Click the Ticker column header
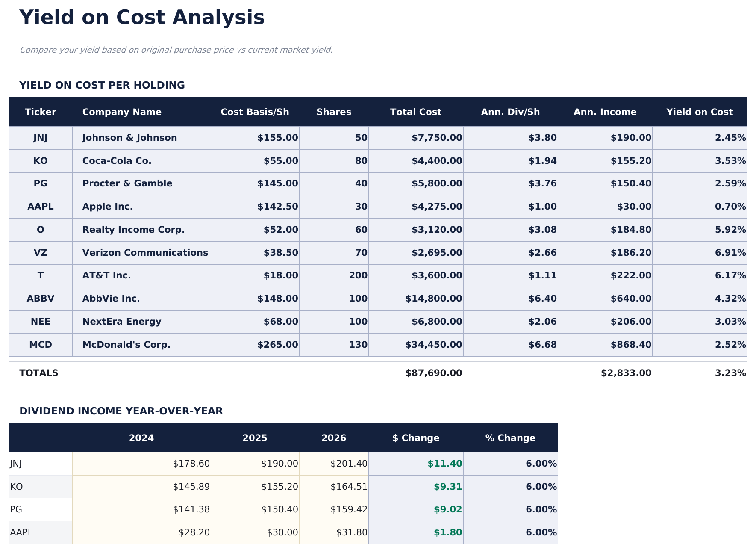756x553 pixels. 41,112
